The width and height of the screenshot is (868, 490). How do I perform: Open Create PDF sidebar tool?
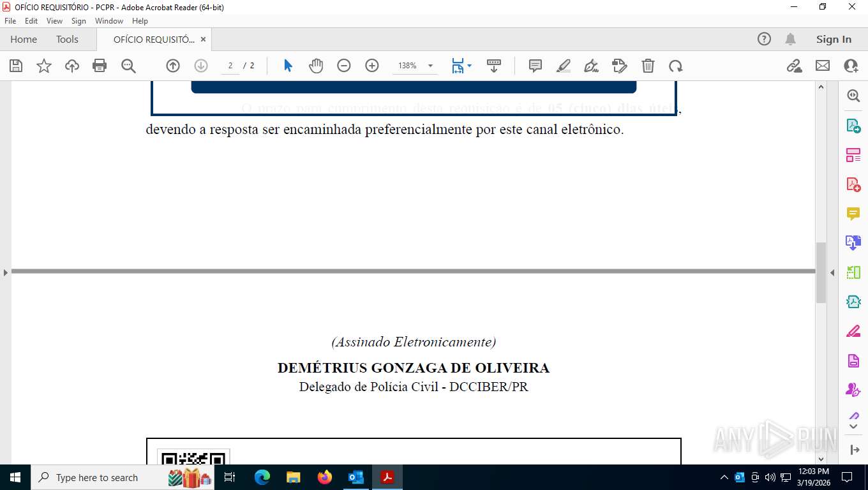click(853, 184)
